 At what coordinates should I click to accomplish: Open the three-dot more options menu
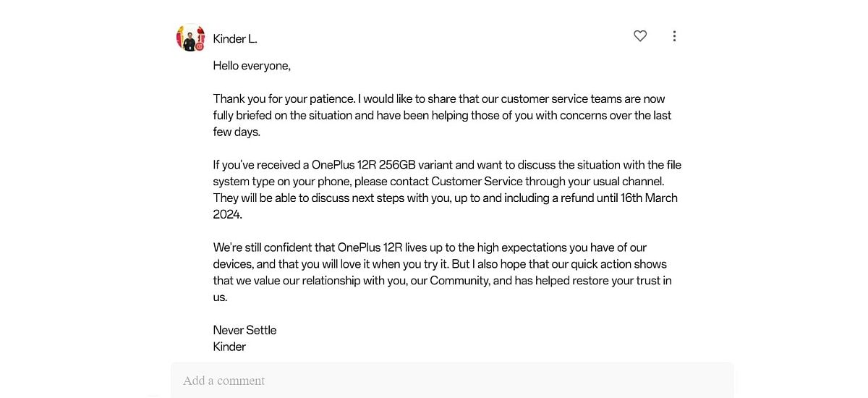pyautogui.click(x=674, y=36)
